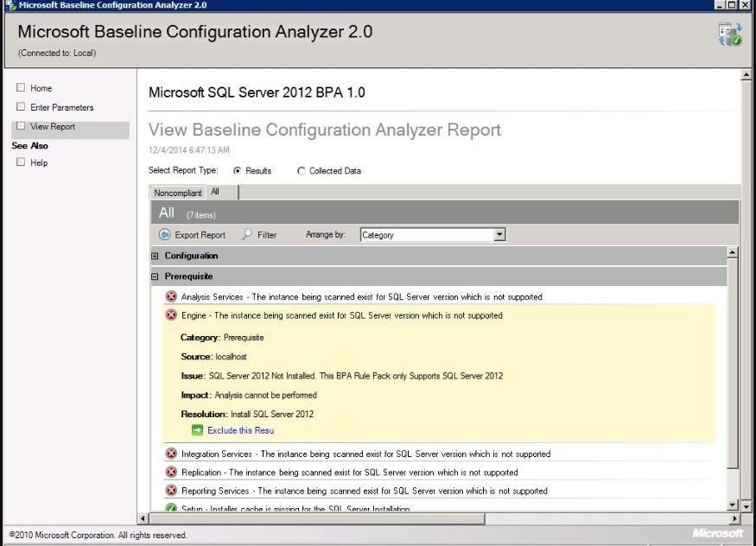This screenshot has width=756, height=546.
Task: Select the Results report type radio button
Action: [238, 170]
